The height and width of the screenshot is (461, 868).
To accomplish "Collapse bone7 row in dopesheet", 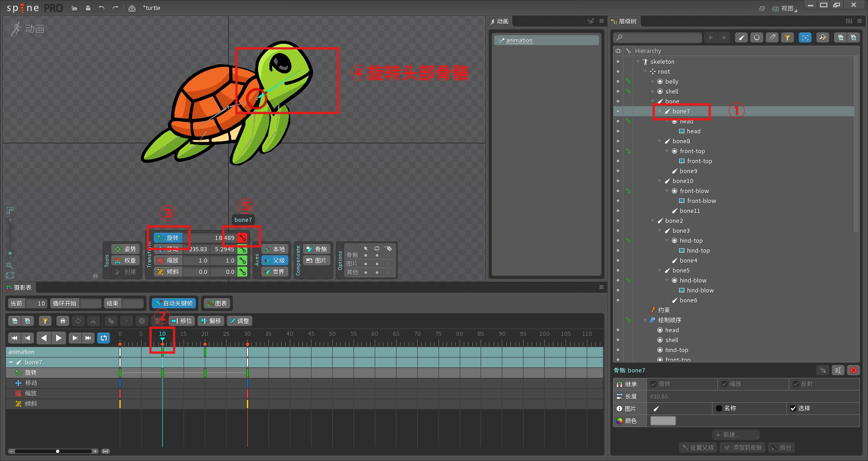I will point(11,362).
